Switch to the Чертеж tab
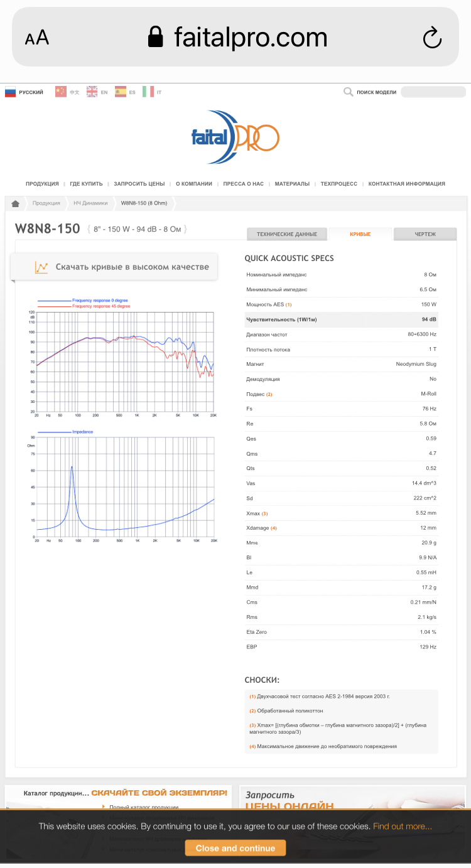 tap(425, 234)
